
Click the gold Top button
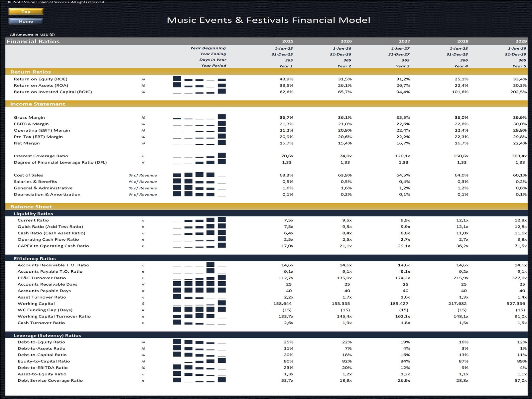[26, 11]
